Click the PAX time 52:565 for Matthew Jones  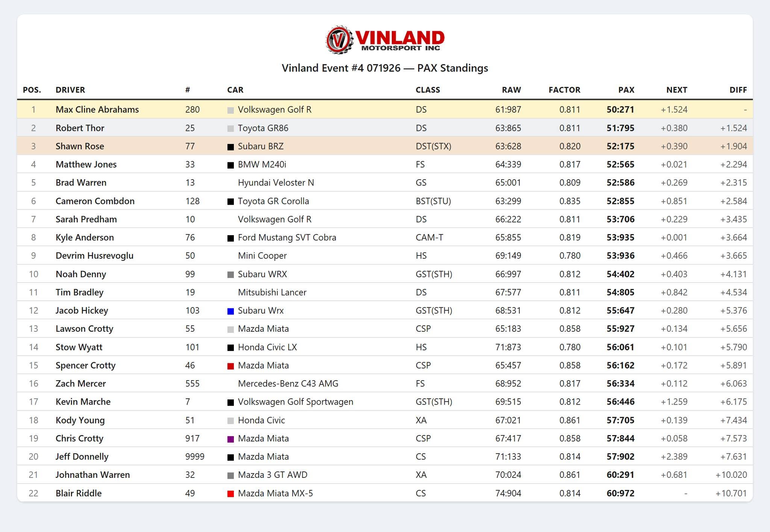(620, 164)
